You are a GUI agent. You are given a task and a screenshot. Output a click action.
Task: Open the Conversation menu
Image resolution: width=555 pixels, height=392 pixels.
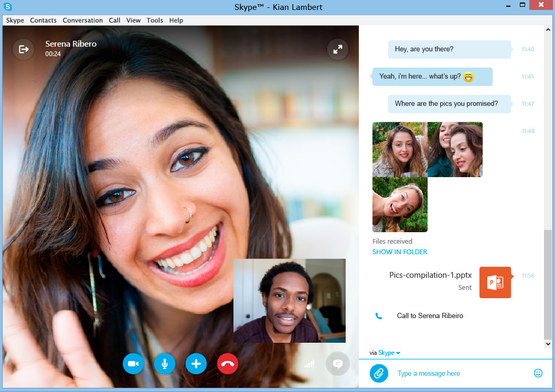pos(82,20)
